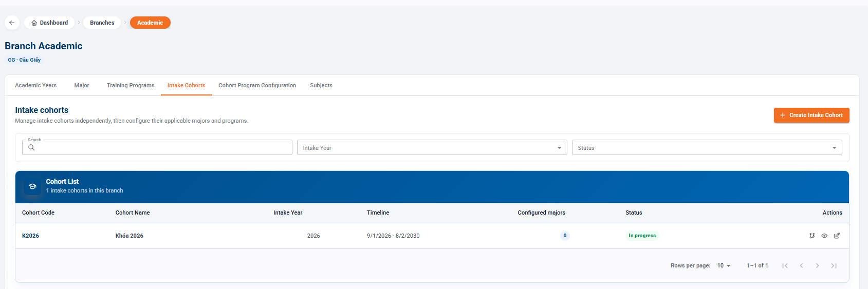Click the Dashboard home icon

34,23
